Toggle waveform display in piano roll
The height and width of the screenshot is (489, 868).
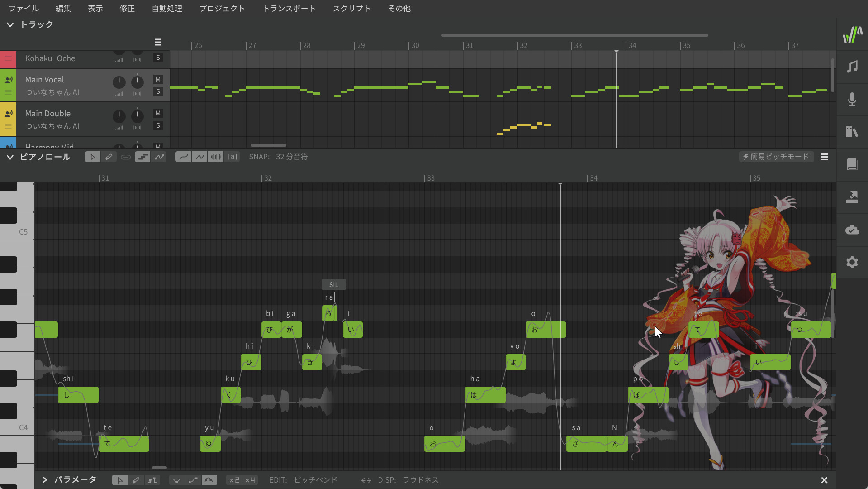(x=216, y=157)
